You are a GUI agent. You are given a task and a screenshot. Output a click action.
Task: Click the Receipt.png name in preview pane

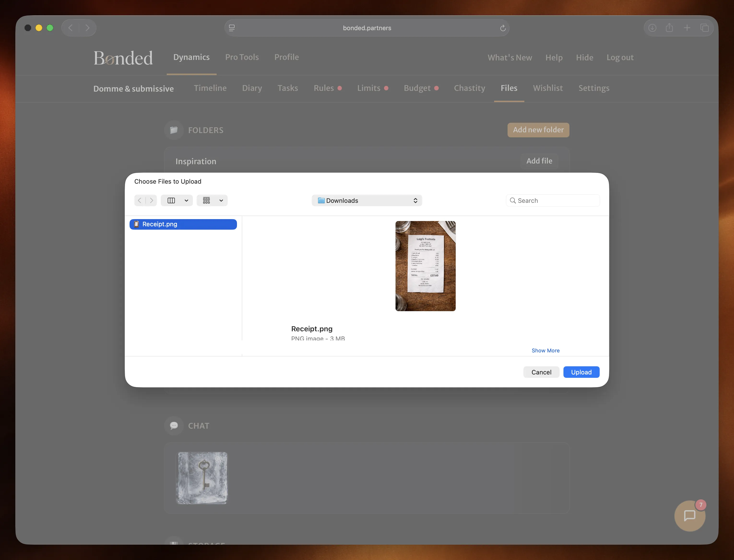click(312, 329)
